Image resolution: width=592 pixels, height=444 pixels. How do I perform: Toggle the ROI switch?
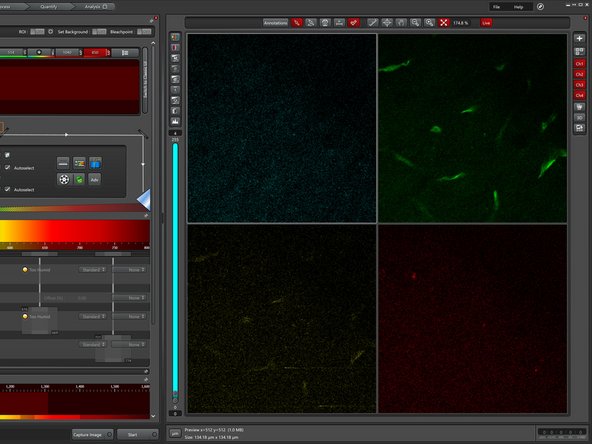(x=37, y=32)
